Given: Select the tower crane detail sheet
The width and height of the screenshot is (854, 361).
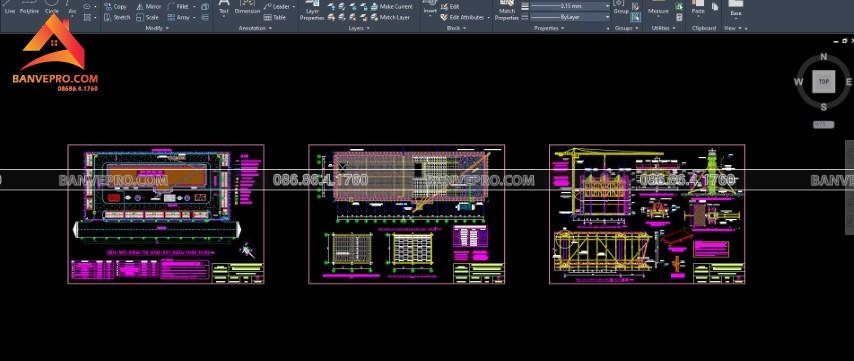Looking at the screenshot, I should pyautogui.click(x=647, y=214).
